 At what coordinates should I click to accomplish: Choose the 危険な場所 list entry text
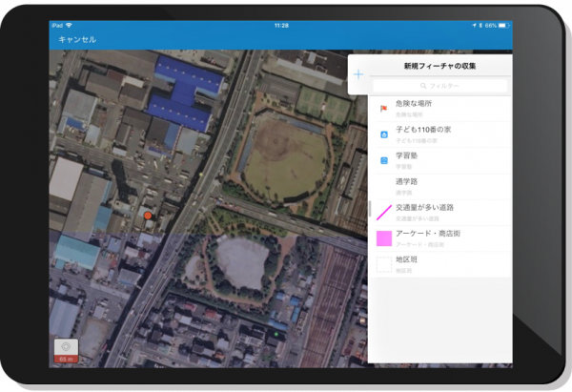414,104
